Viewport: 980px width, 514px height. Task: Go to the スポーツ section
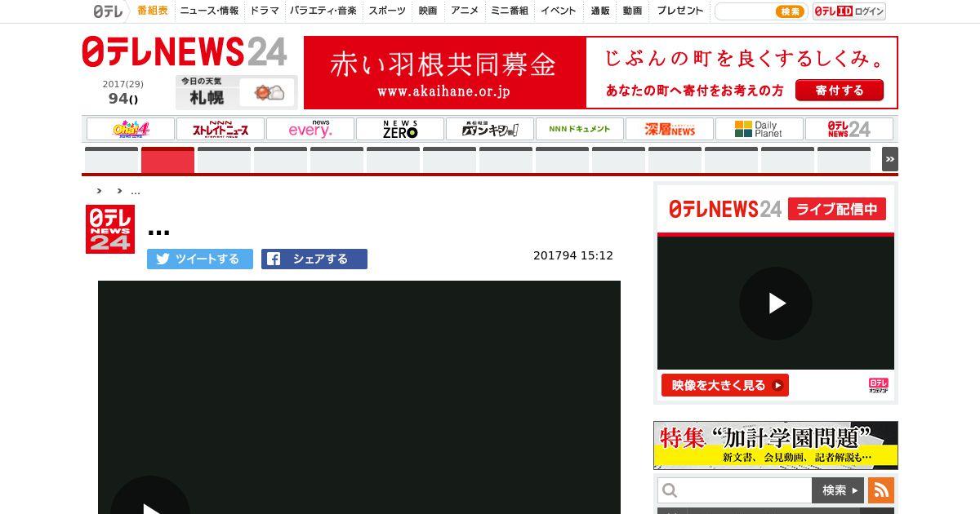pyautogui.click(x=387, y=11)
